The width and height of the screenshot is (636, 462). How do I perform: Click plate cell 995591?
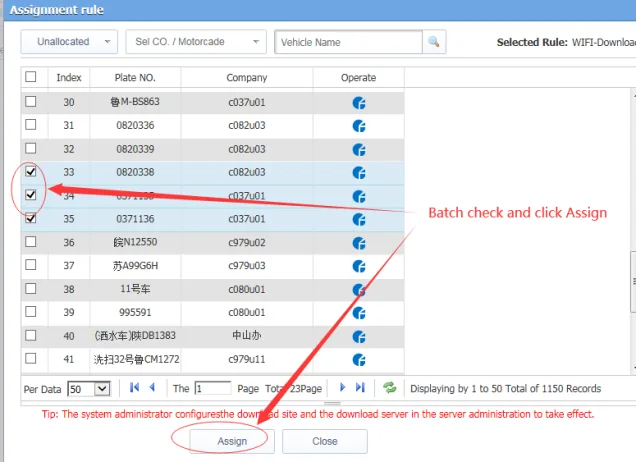[x=135, y=312]
